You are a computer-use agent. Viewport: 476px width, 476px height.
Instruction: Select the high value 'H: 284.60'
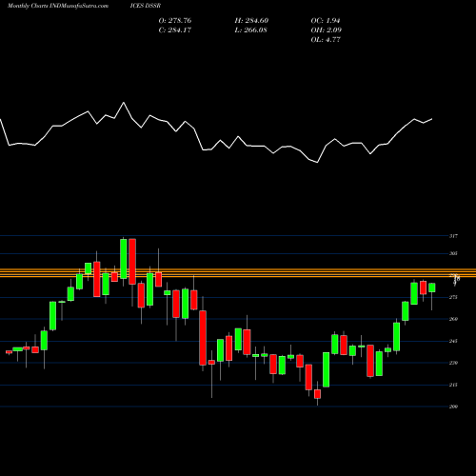[251, 21]
